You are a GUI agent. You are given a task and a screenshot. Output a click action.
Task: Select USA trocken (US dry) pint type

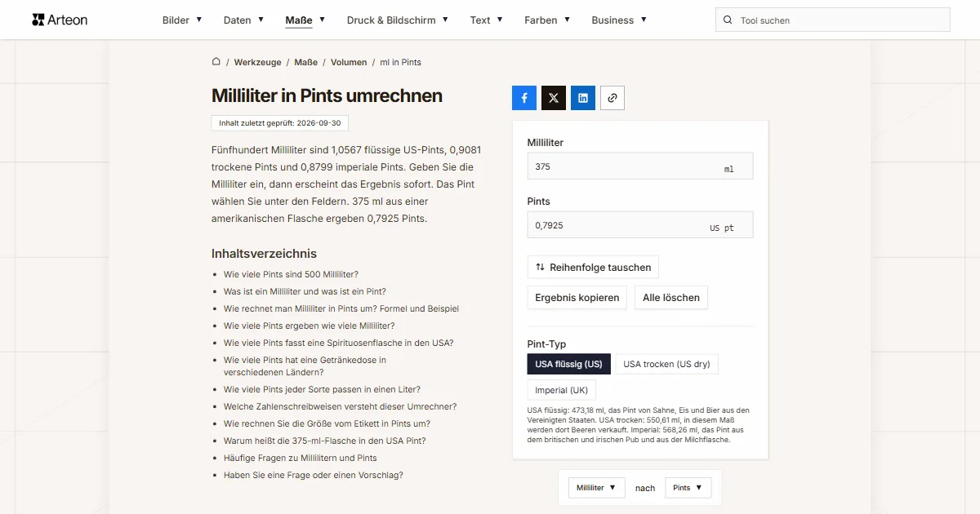(666, 364)
